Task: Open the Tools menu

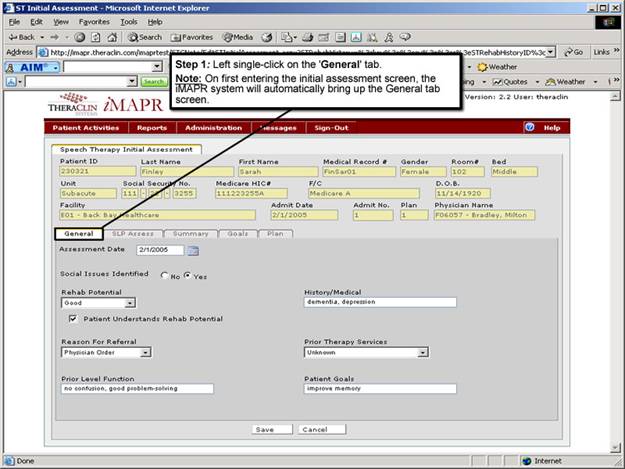Action: pyautogui.click(x=129, y=22)
